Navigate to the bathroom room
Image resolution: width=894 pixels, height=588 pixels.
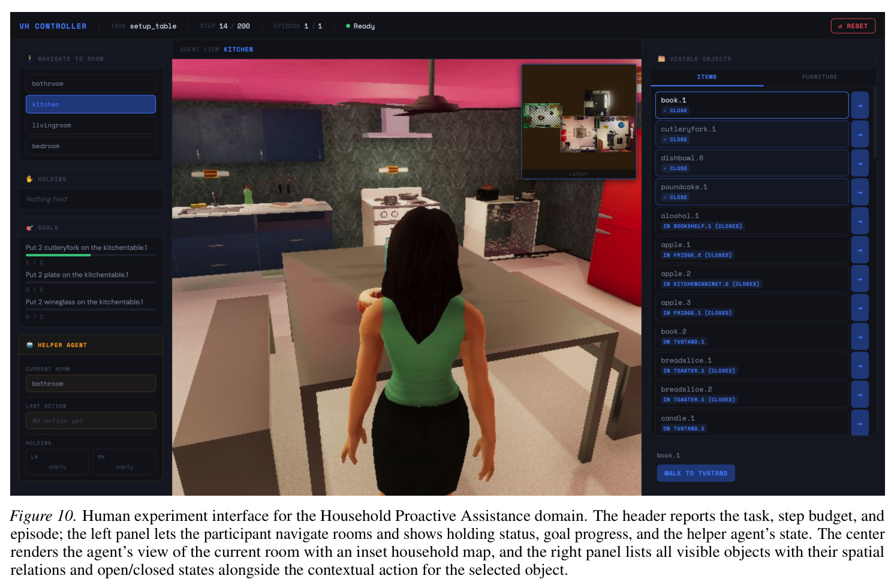(91, 83)
